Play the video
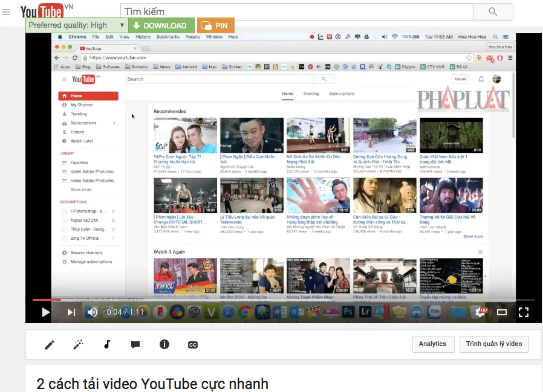 click(45, 312)
